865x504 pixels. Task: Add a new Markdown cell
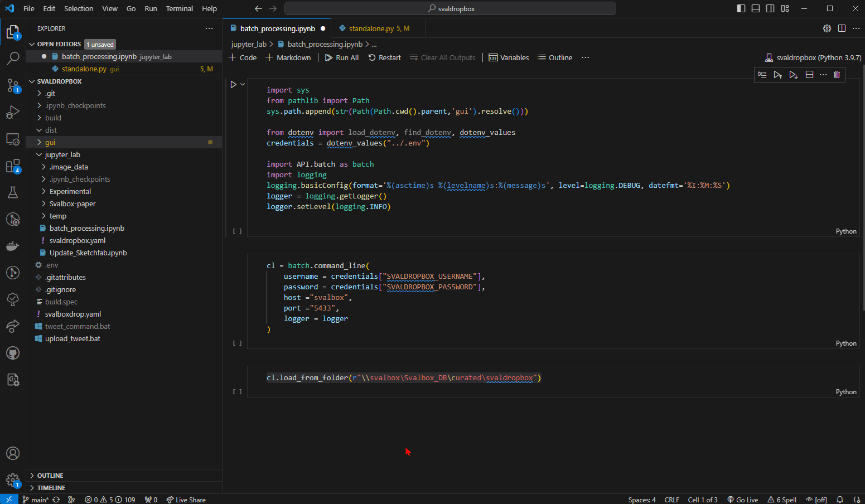288,58
